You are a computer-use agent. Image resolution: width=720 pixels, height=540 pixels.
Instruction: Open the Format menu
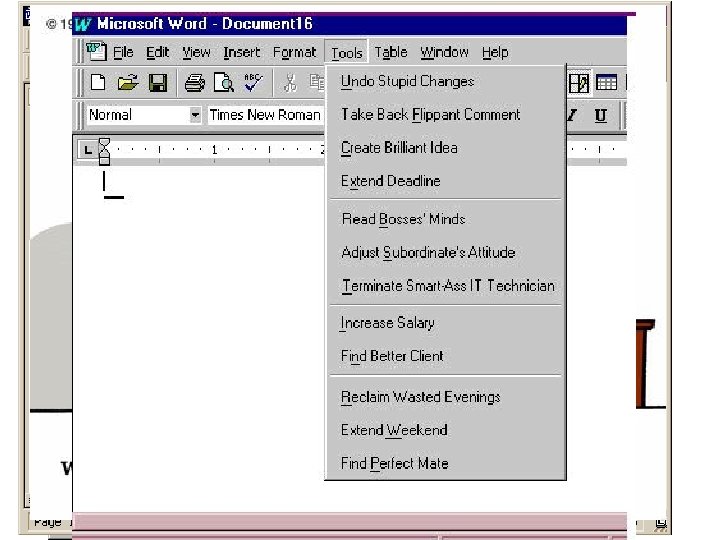294,52
